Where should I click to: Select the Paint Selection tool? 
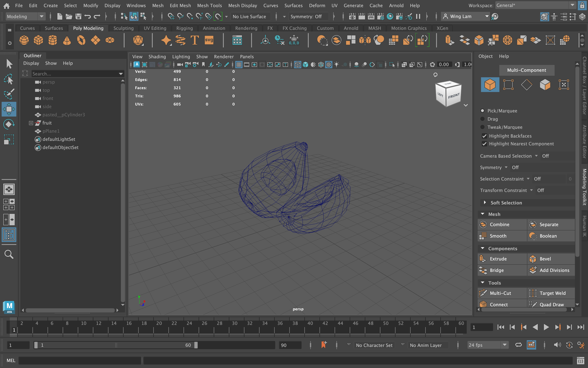(9, 94)
